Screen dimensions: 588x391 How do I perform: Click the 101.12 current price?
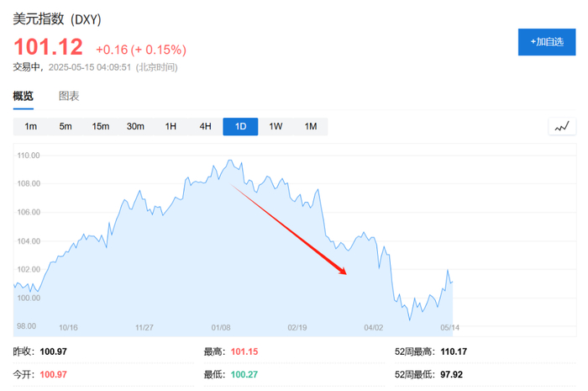click(47, 49)
